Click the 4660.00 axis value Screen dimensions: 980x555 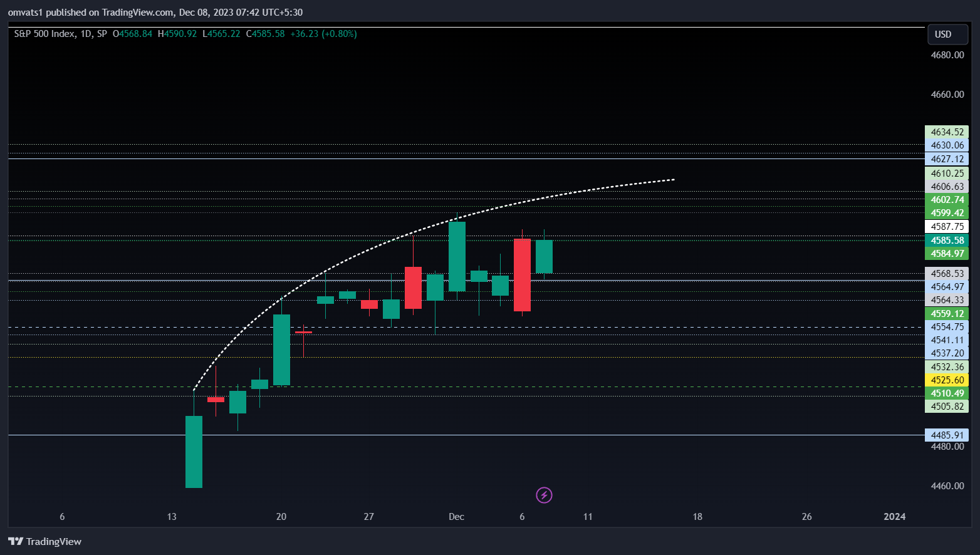click(x=947, y=95)
